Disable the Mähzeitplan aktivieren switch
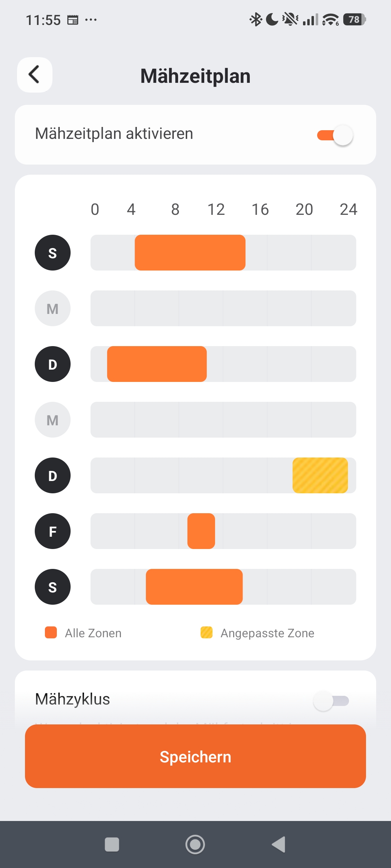Viewport: 391px width, 868px height. [335, 135]
